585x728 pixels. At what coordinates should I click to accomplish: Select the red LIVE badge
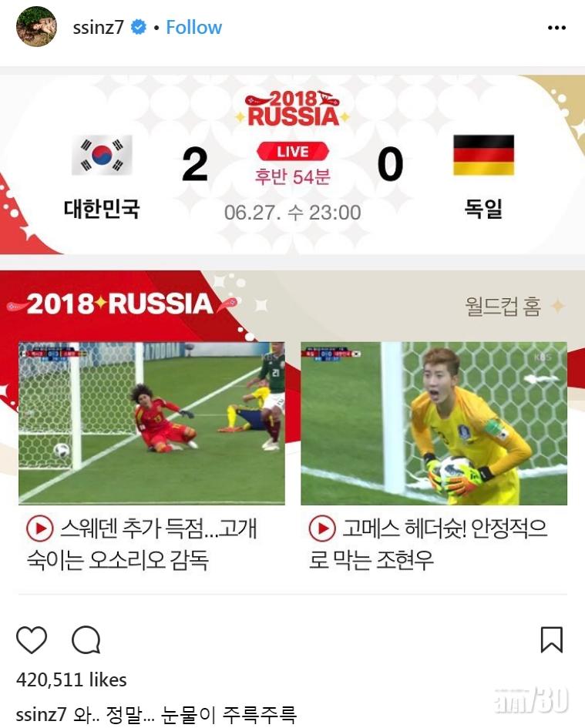(293, 151)
